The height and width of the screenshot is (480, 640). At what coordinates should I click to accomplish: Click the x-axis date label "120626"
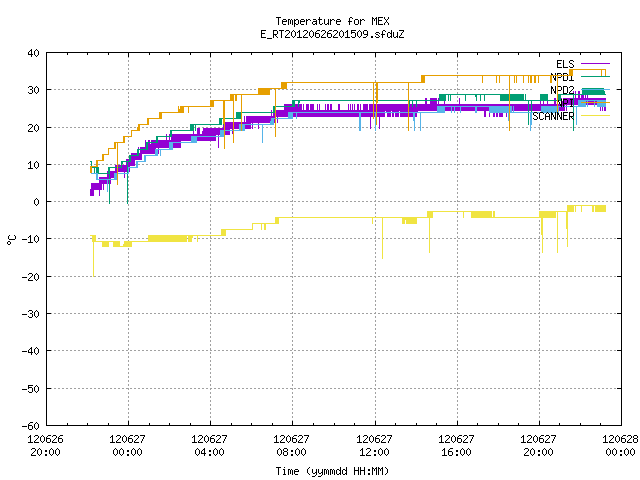point(45,439)
